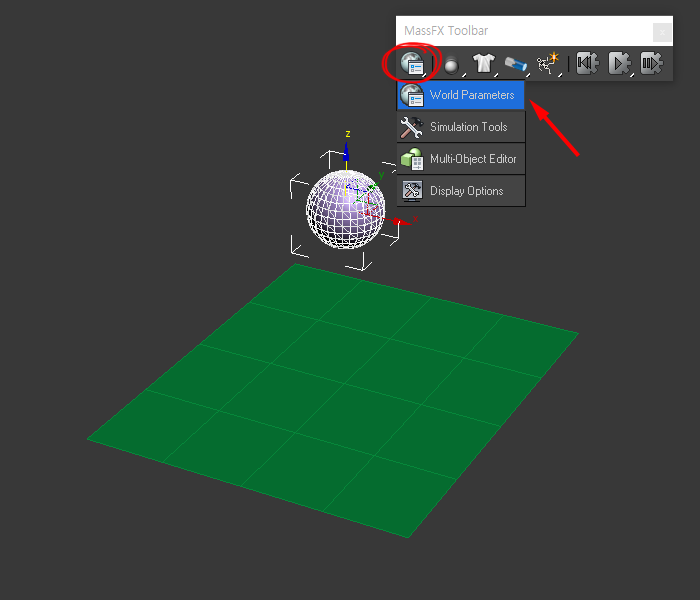Open Display Options from the flyout

pyautogui.click(x=461, y=191)
